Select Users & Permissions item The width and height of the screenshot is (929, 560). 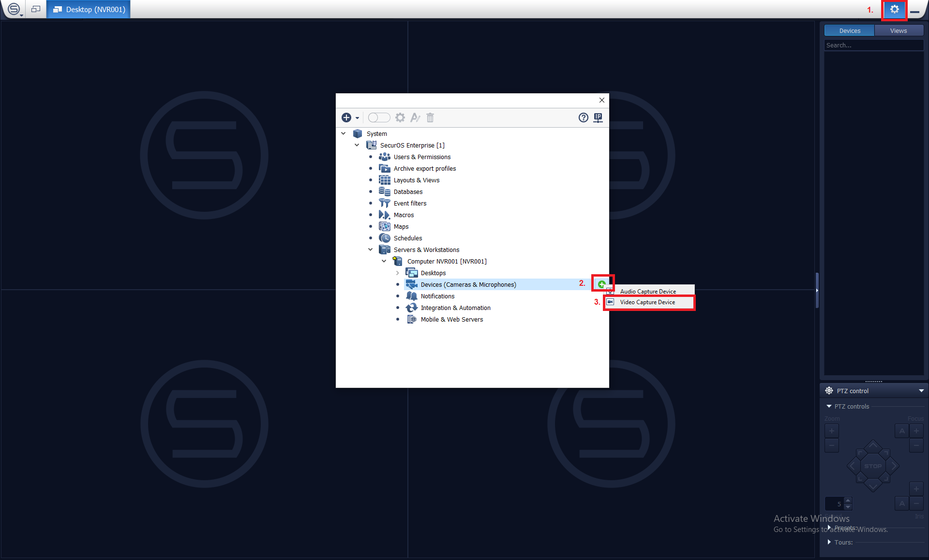[421, 157]
